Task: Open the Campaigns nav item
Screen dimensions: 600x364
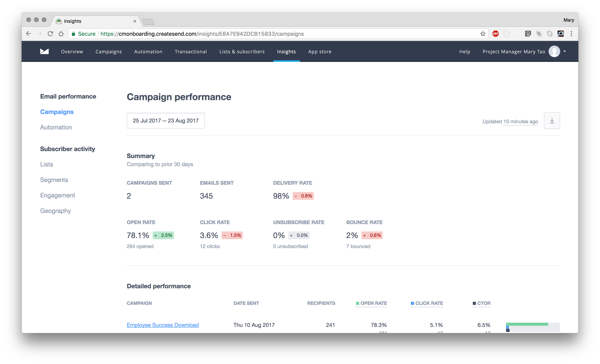Action: click(x=109, y=52)
